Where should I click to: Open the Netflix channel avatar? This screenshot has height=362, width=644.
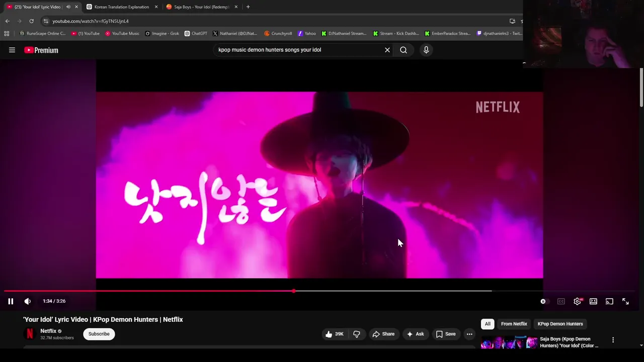coord(30,334)
